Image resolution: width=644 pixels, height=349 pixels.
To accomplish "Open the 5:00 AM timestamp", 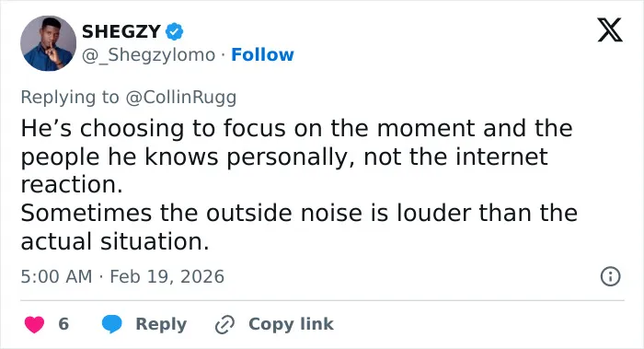I will click(56, 276).
